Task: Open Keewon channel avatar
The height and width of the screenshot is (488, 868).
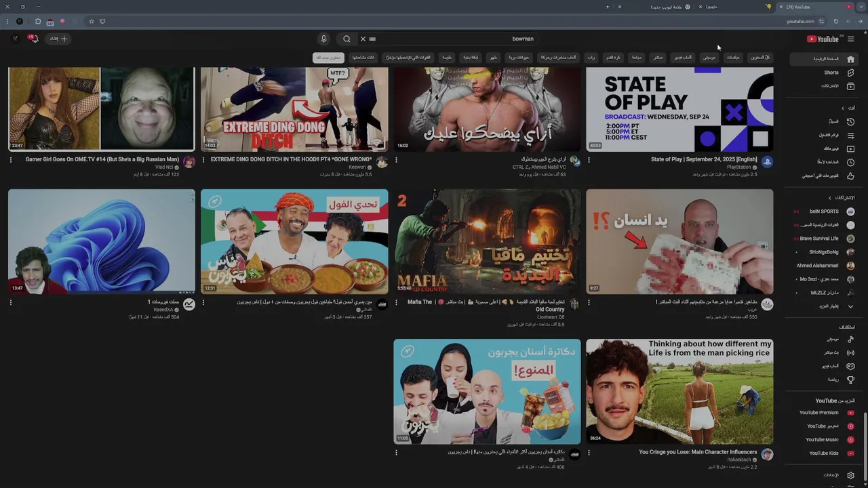Action: click(382, 162)
